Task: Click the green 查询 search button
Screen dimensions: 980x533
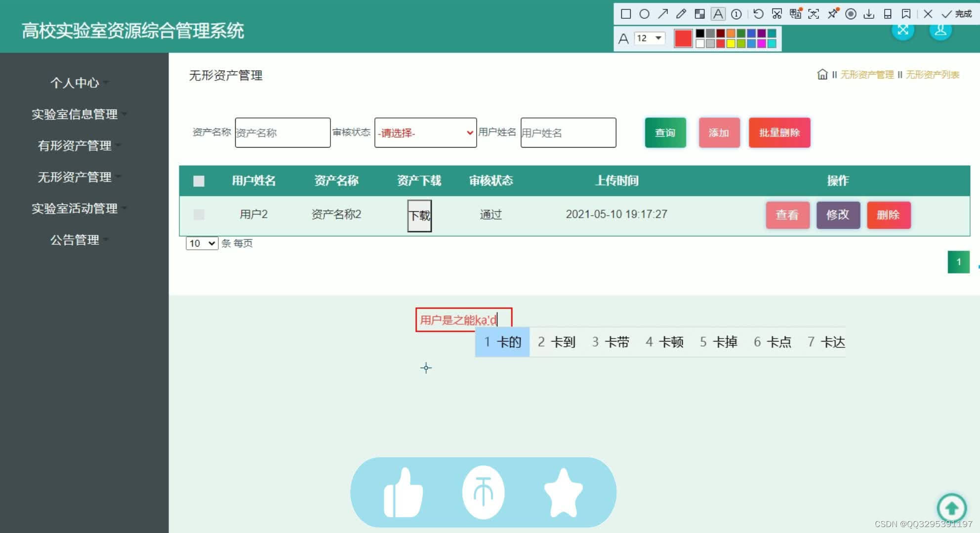Action: click(x=665, y=133)
